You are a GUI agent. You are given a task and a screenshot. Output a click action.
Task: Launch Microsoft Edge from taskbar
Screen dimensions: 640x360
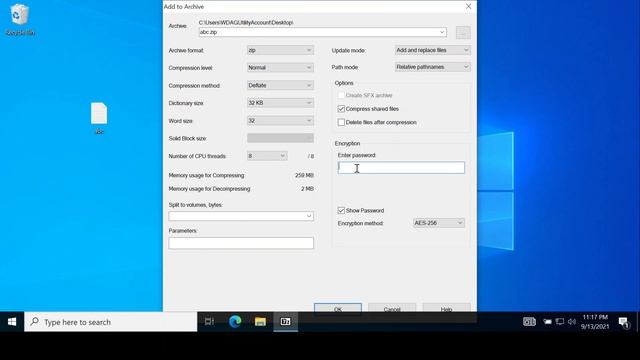click(235, 322)
